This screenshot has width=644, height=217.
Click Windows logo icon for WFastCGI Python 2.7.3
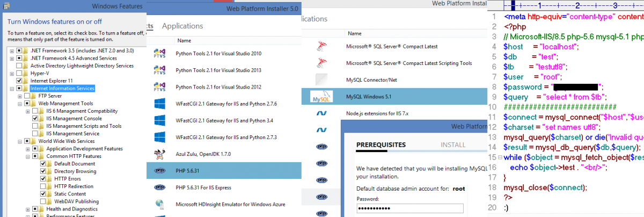click(x=159, y=137)
